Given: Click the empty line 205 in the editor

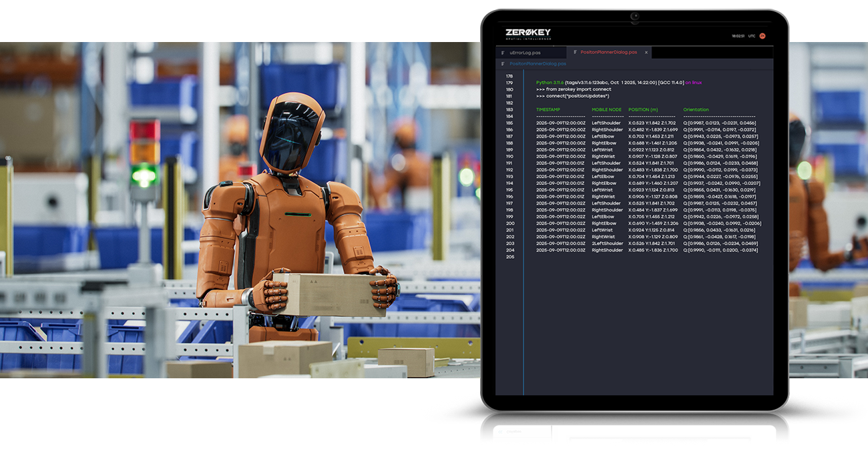Looking at the screenshot, I should [x=601, y=257].
